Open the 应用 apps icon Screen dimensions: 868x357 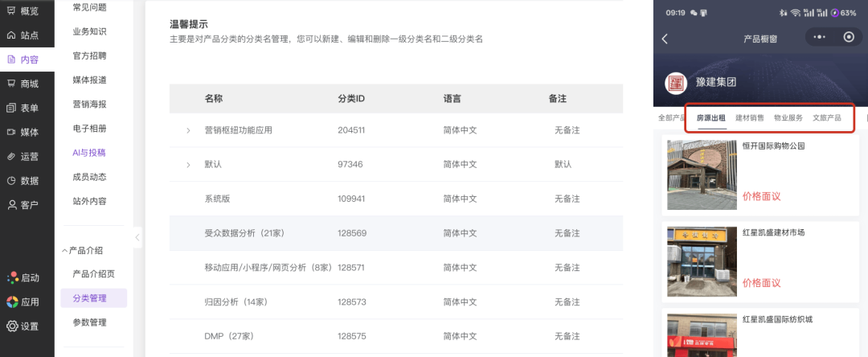(x=12, y=302)
